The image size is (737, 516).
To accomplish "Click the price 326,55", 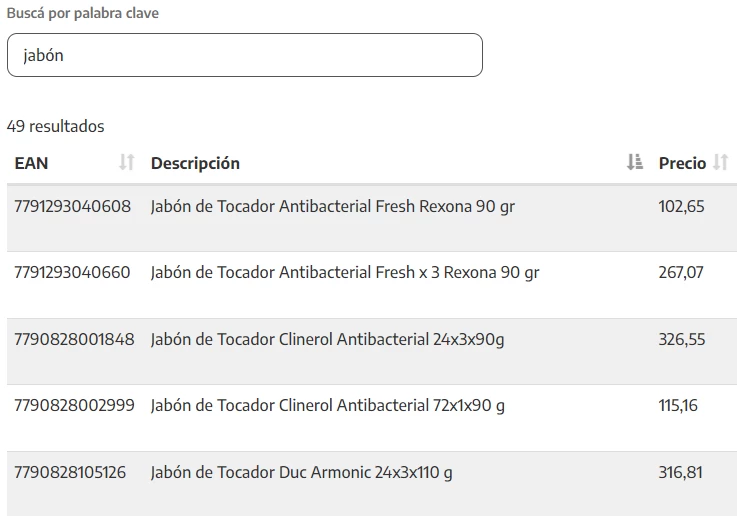I will pyautogui.click(x=681, y=339).
